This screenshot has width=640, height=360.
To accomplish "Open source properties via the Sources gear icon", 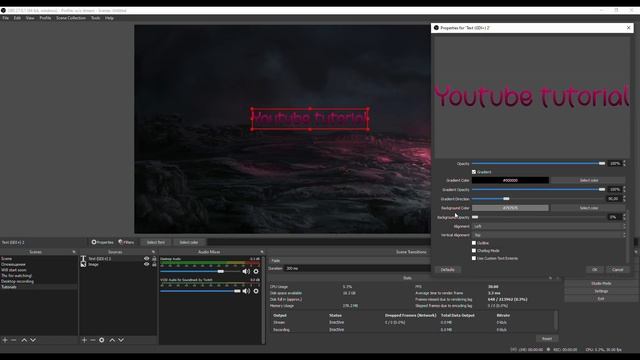I will click(x=102, y=340).
